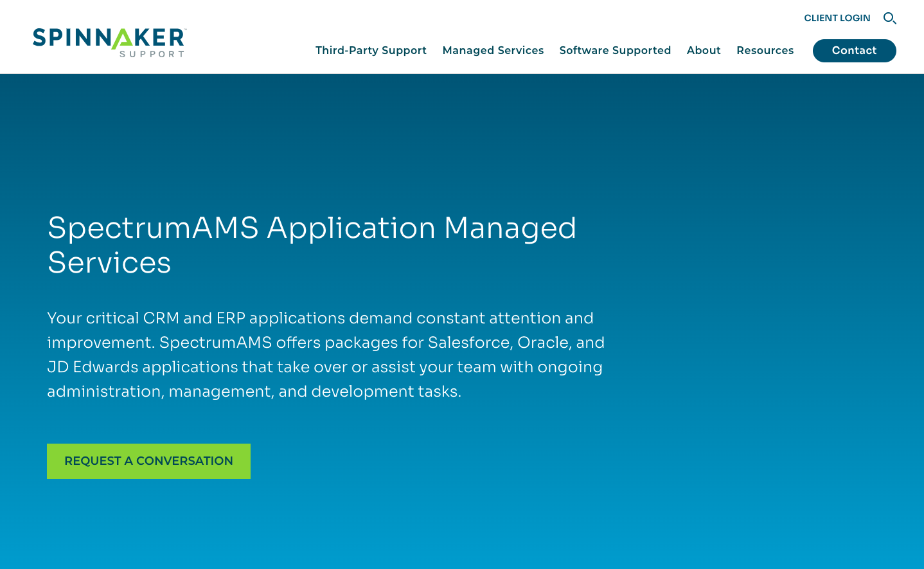Open Software Supported menu

coord(615,50)
